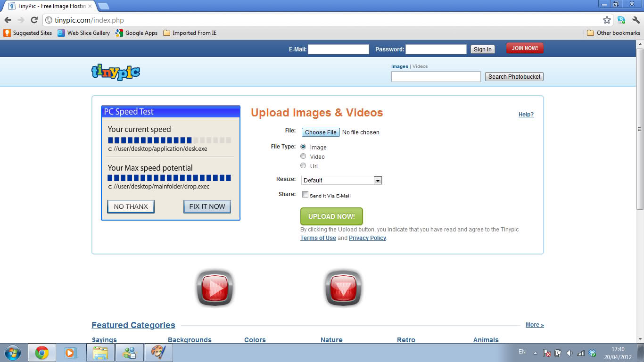Click the E-Mail input field
This screenshot has width=644, height=362.
[338, 49]
